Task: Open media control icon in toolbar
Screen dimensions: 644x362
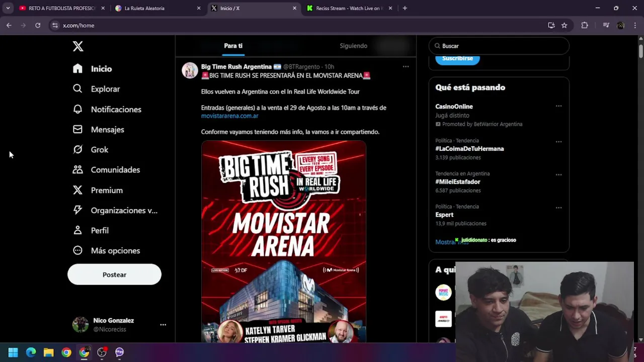Action: point(606,25)
